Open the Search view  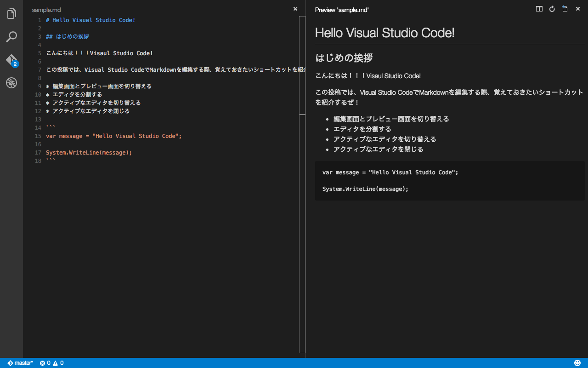point(11,37)
